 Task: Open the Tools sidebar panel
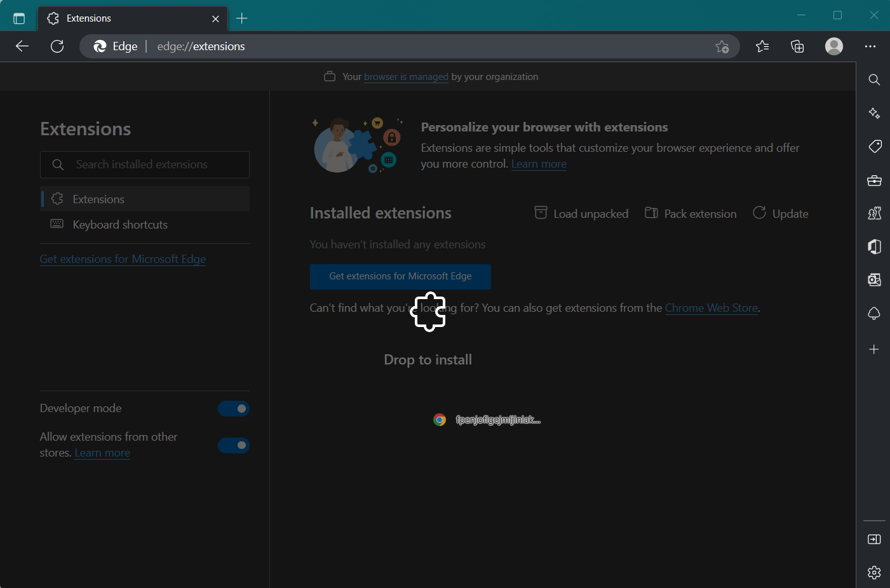tap(874, 180)
